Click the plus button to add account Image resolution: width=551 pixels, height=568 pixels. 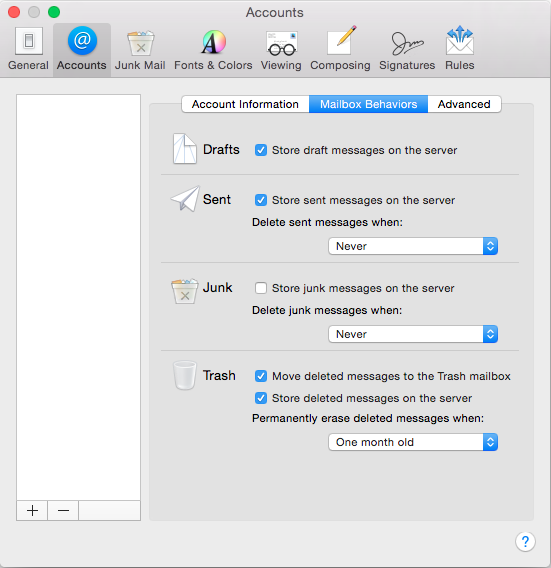click(x=32, y=511)
